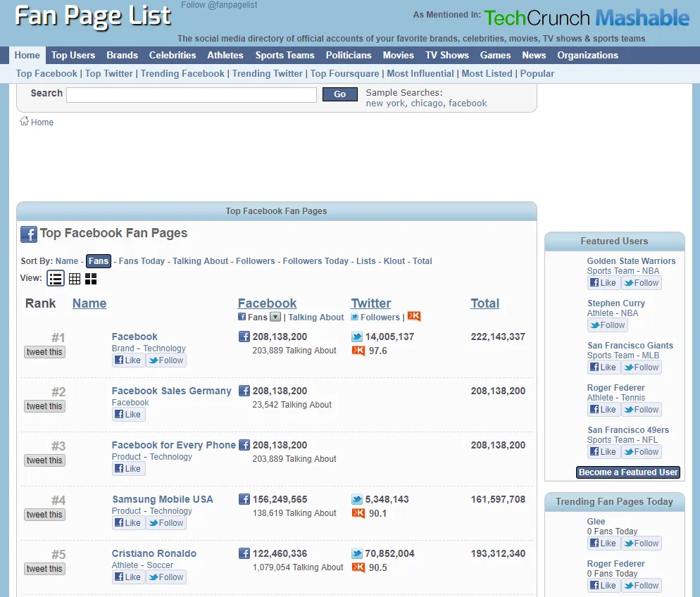
Task: Follow Facebook brand on Twitter
Action: 165,360
